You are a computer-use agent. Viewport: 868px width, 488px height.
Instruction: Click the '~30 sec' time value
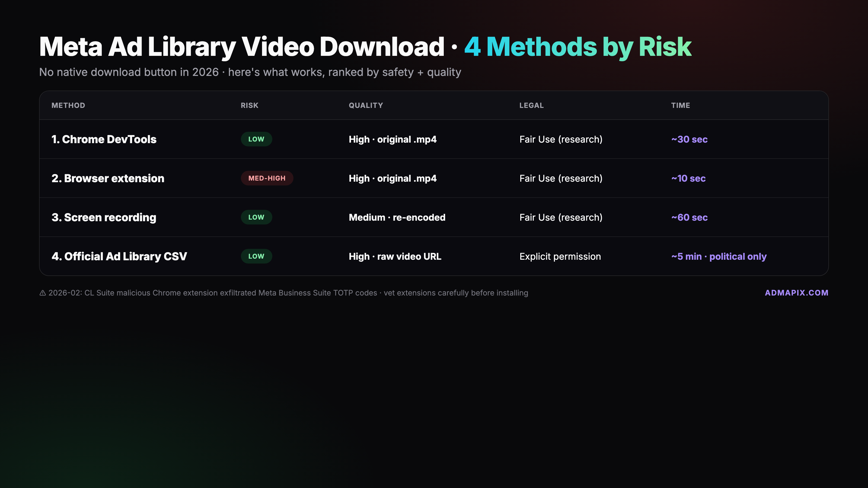tap(689, 139)
